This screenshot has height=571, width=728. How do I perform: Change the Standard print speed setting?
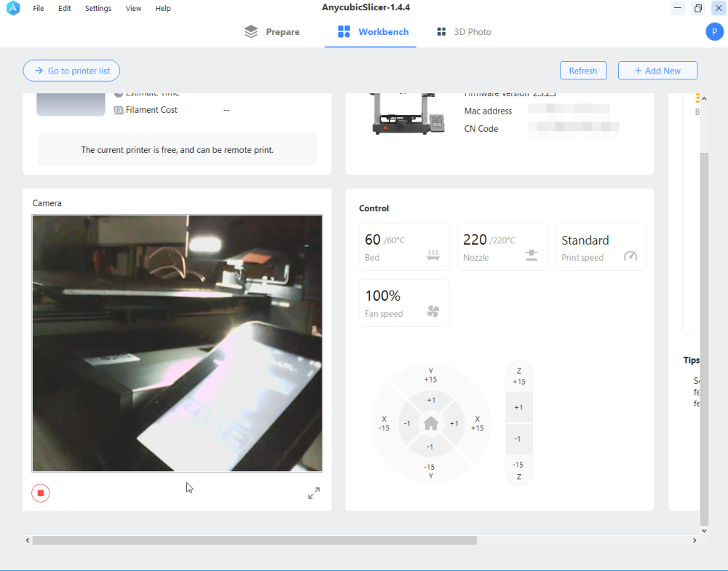click(601, 247)
